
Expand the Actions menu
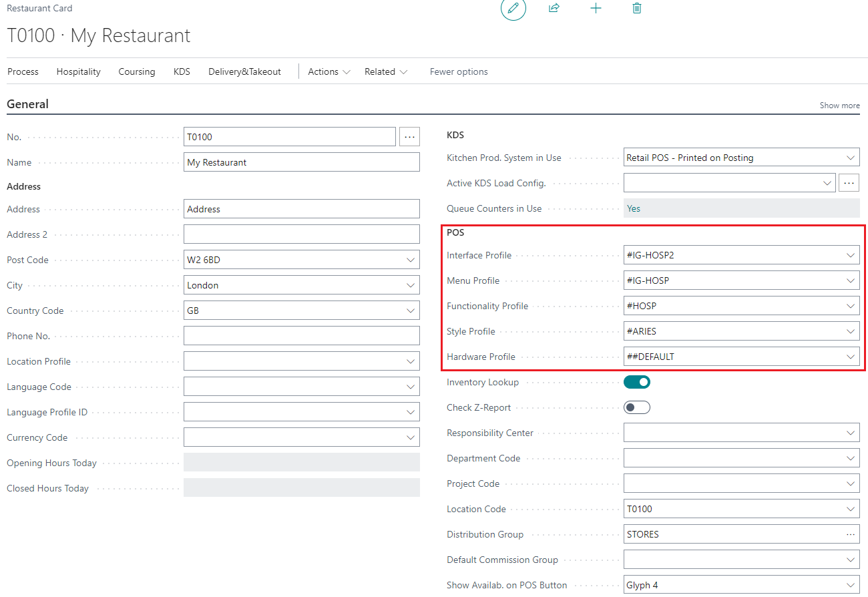click(329, 71)
